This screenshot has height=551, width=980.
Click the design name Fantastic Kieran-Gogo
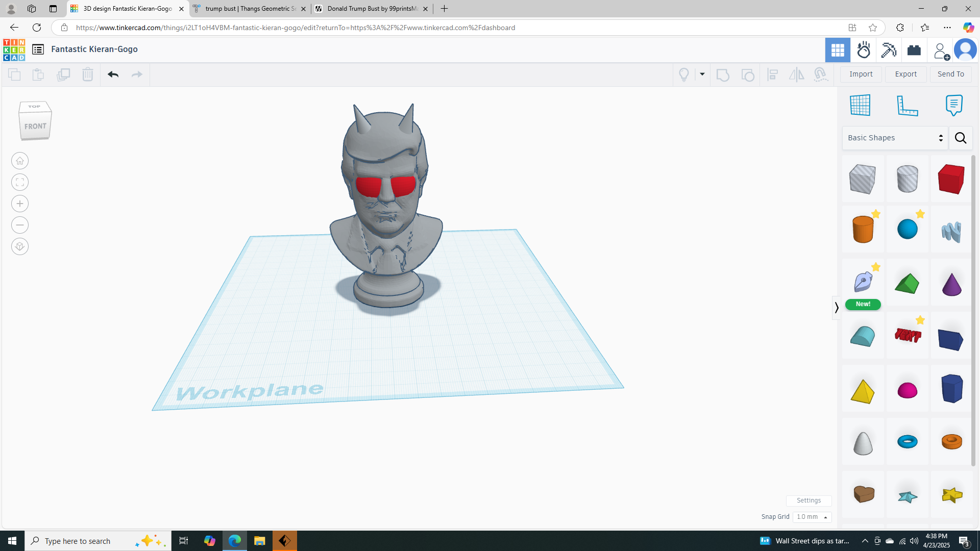(x=94, y=49)
